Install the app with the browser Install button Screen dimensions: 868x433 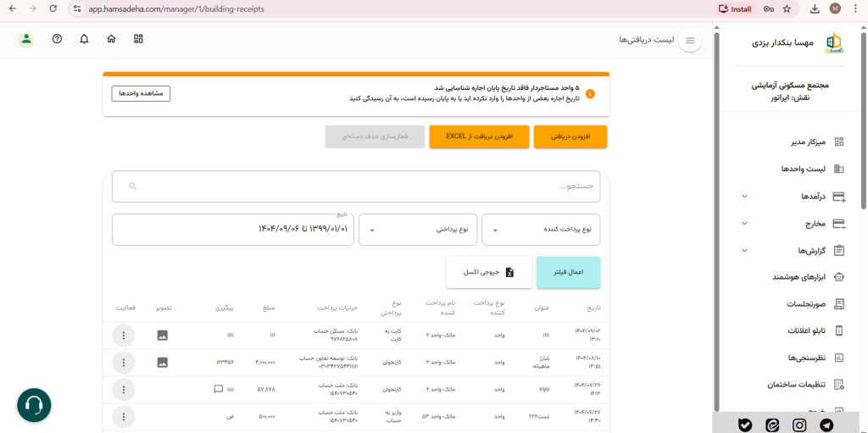point(736,8)
